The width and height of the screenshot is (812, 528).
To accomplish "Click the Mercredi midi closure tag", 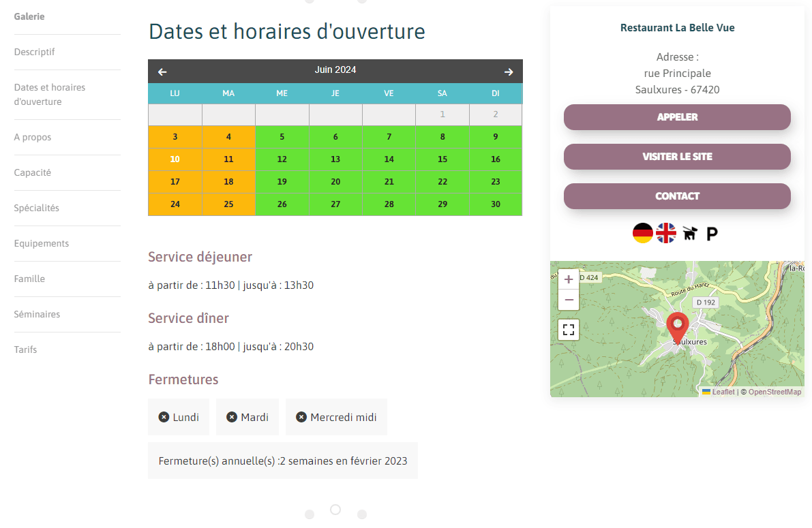I will tap(336, 417).
